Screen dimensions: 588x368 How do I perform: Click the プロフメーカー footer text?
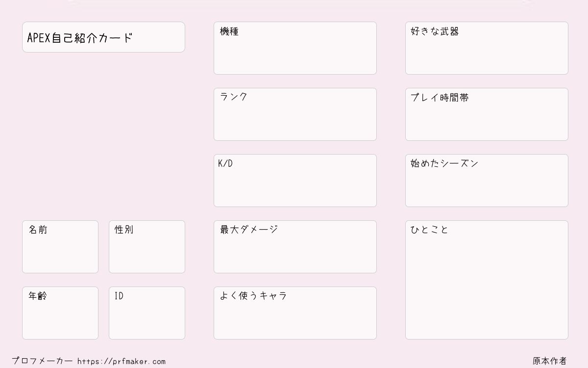pyautogui.click(x=42, y=361)
